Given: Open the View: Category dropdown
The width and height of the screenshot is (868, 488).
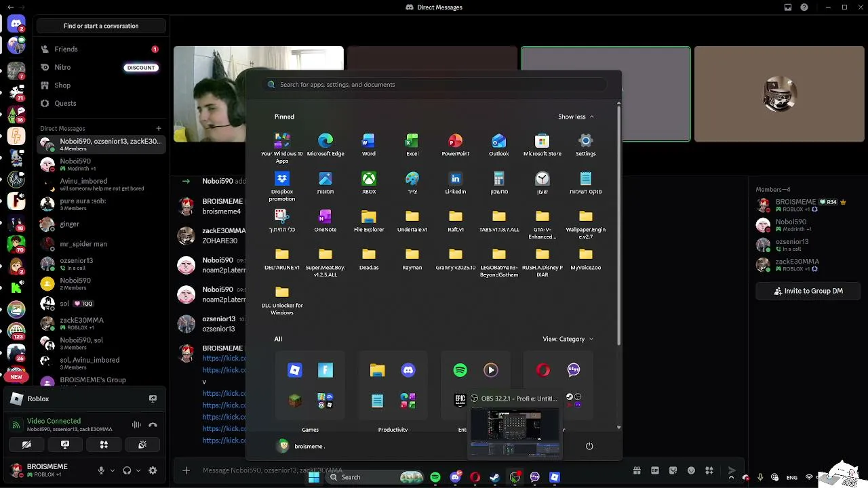Looking at the screenshot, I should pos(568,339).
